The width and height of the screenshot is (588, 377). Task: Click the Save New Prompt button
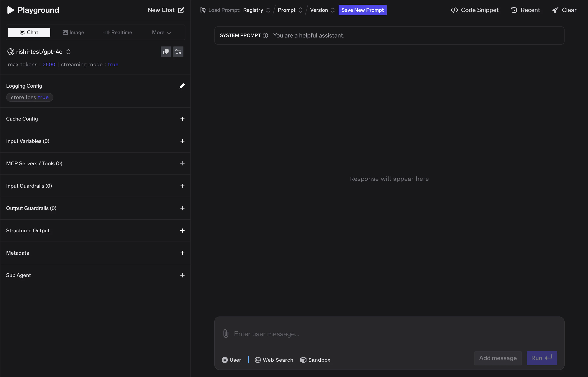[362, 10]
